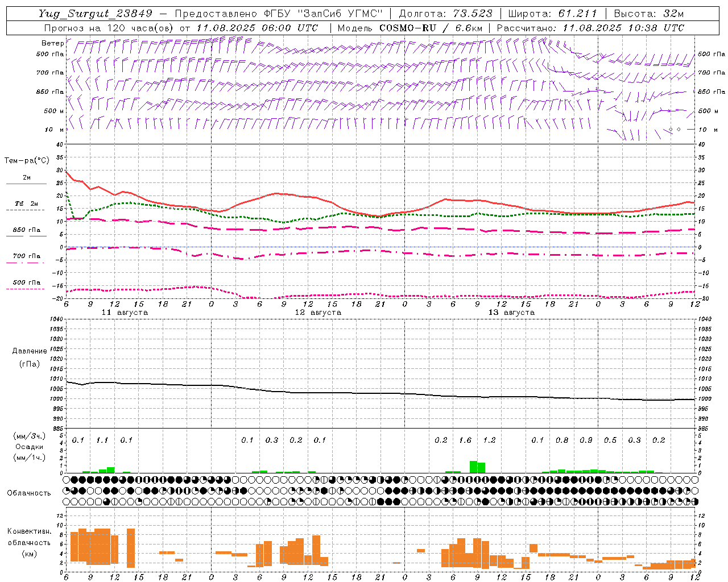Click the Долгота: 73.523 header field
728x582 pixels.
pos(446,14)
